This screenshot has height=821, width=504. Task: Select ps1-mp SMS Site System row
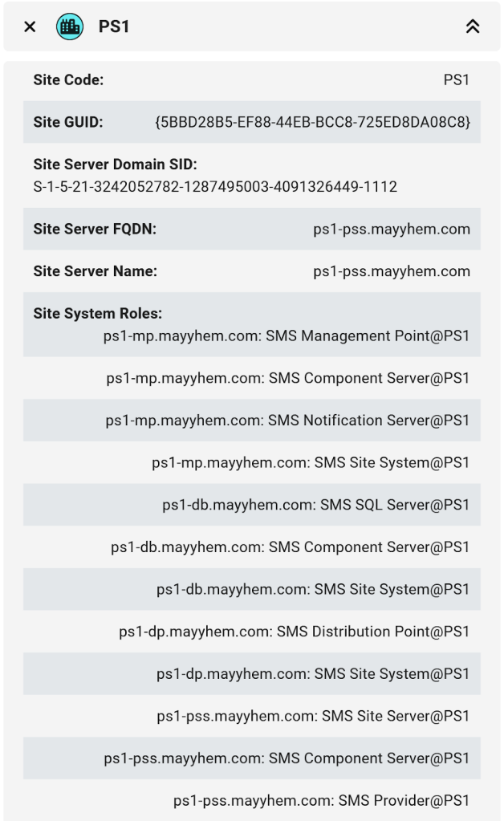click(311, 462)
